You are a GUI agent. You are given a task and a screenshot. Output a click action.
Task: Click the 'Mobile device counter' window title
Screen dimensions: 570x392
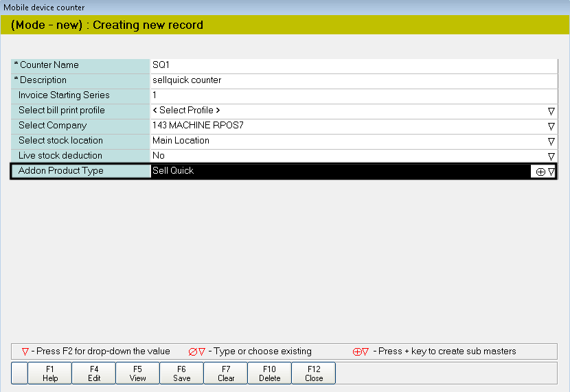(44, 8)
